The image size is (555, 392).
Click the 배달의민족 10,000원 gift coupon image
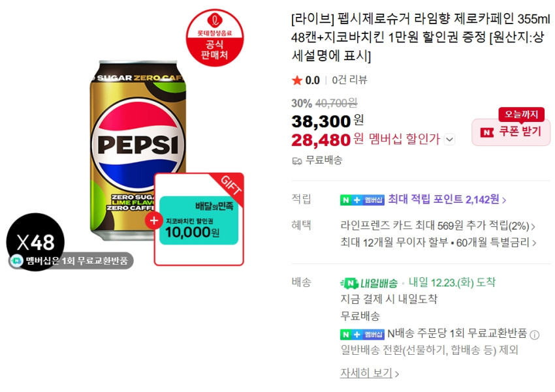coord(199,220)
